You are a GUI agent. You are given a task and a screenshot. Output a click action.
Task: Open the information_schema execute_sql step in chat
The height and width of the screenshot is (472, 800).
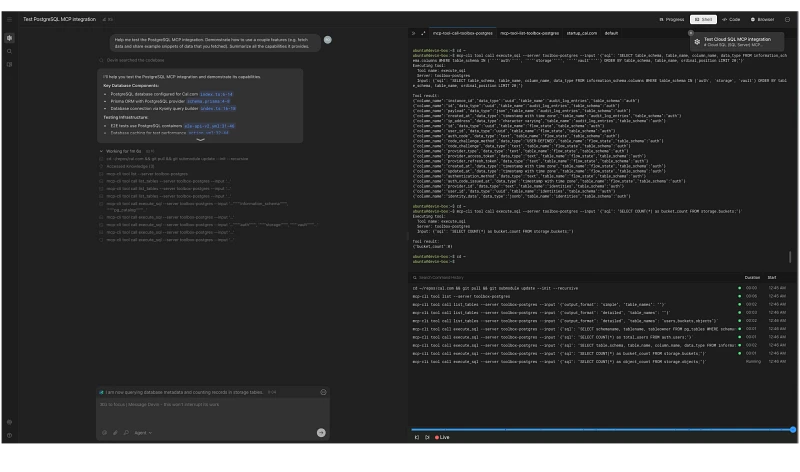pyautogui.click(x=196, y=207)
